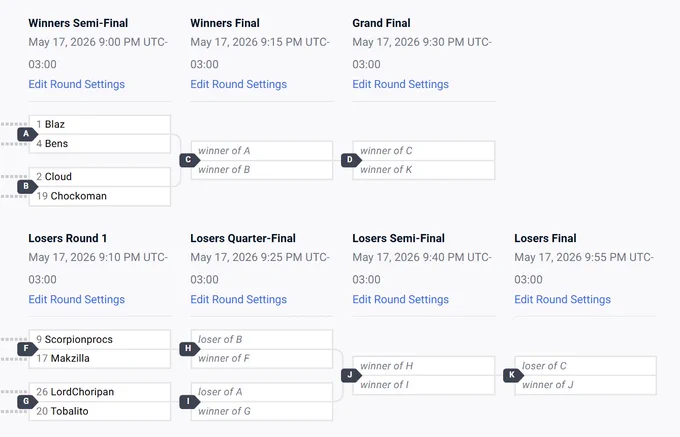680x437 pixels.
Task: Select participant Chockoman in match B
Action: click(x=100, y=196)
